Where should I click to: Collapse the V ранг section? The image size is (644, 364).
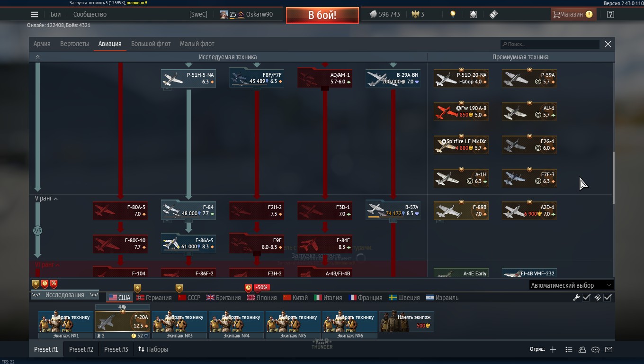[46, 199]
